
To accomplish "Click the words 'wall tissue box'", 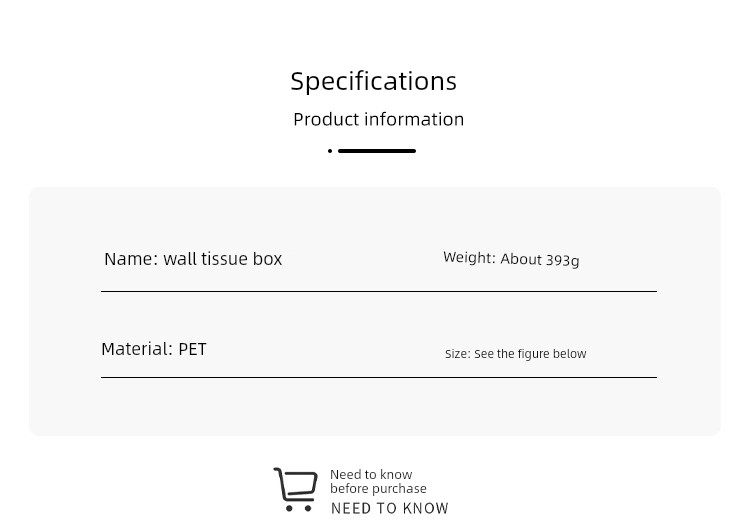I will pos(223,259).
